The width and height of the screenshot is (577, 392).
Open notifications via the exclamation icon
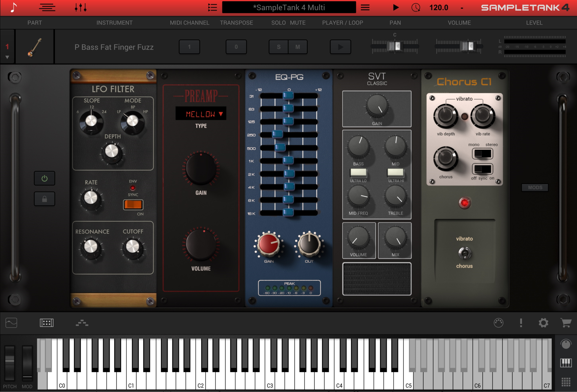click(521, 323)
